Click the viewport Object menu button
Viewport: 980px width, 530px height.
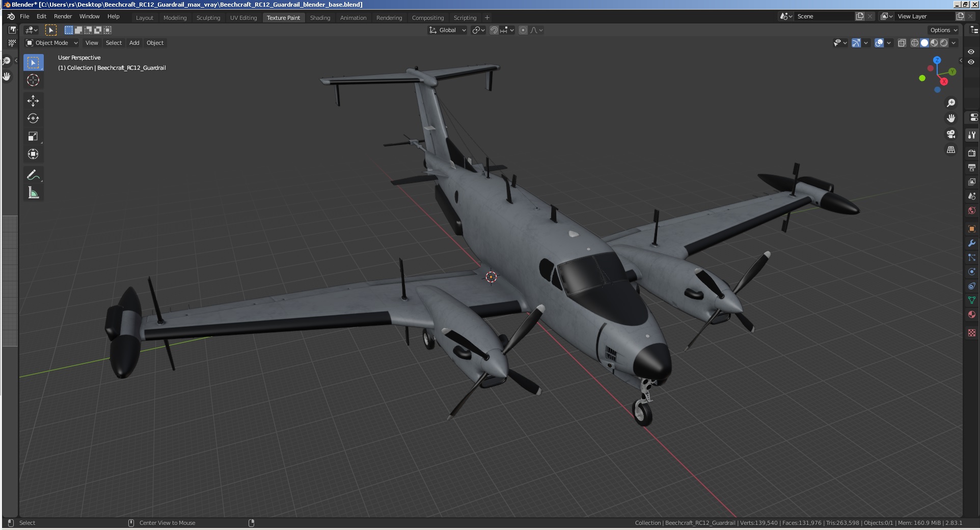pos(155,43)
